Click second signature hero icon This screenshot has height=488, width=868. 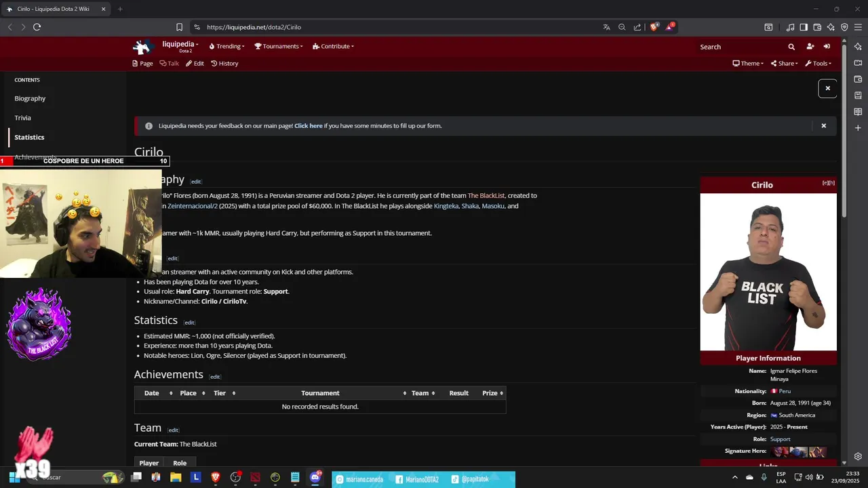tap(798, 451)
